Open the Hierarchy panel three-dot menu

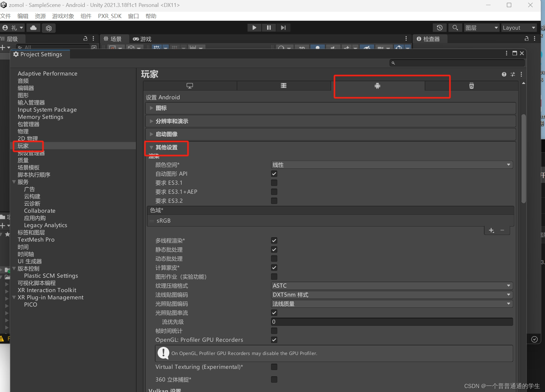[x=94, y=39]
